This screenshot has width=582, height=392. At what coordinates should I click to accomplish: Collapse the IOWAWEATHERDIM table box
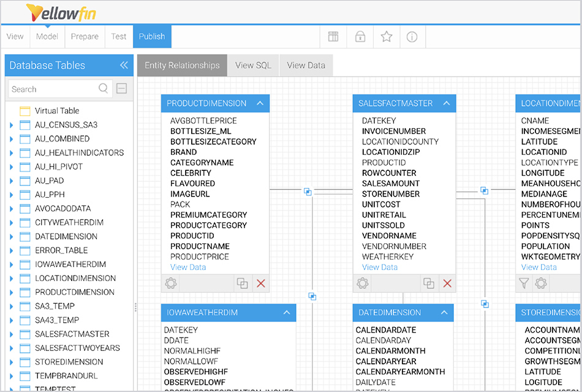tap(286, 312)
